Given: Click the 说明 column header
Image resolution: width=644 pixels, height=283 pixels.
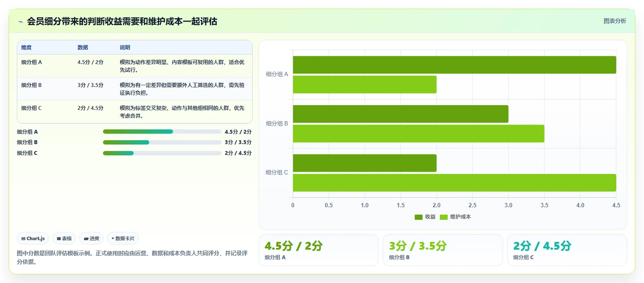Looking at the screenshot, I should (125, 48).
